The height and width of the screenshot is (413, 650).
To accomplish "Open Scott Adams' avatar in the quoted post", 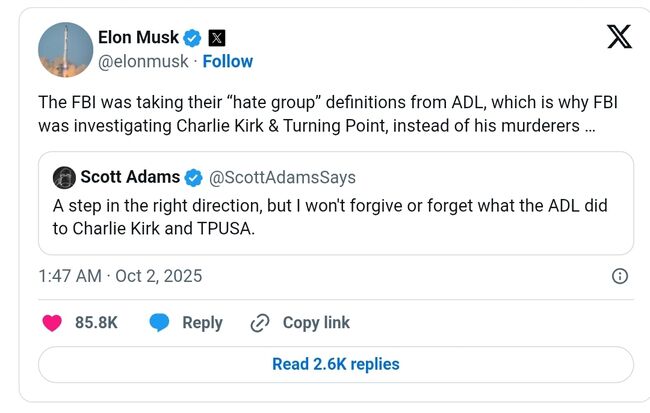I will (x=64, y=178).
